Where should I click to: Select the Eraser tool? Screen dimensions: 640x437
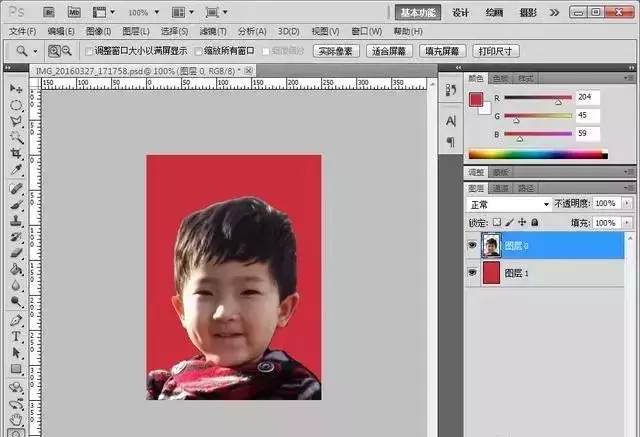[16, 253]
